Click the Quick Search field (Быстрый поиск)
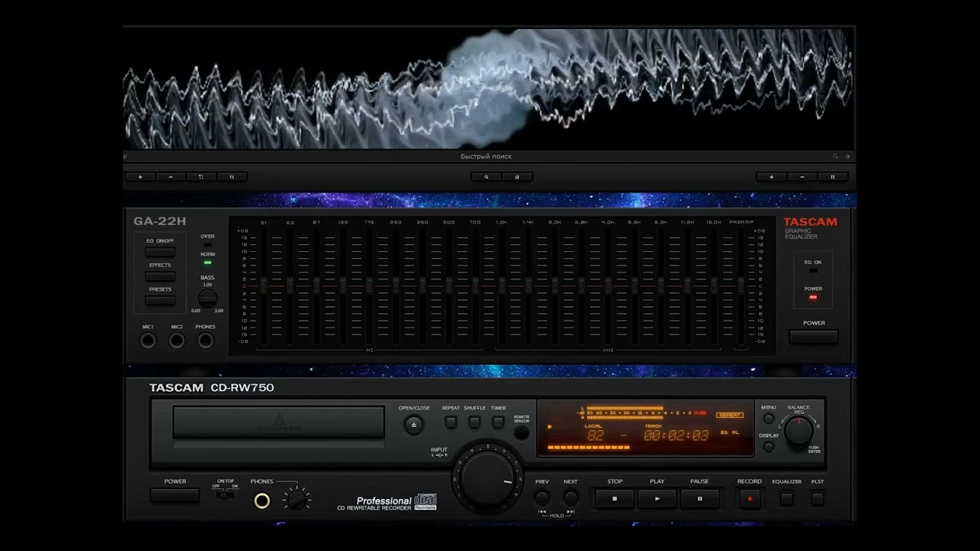 pos(486,156)
